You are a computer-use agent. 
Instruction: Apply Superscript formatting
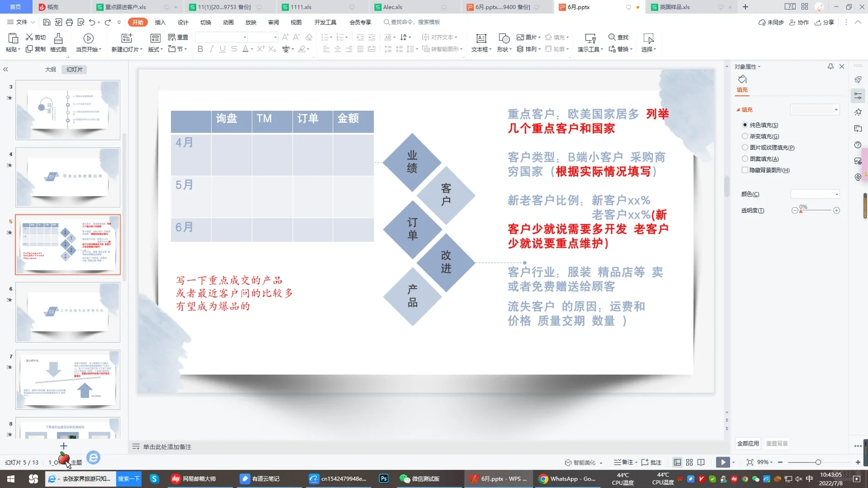(x=261, y=49)
